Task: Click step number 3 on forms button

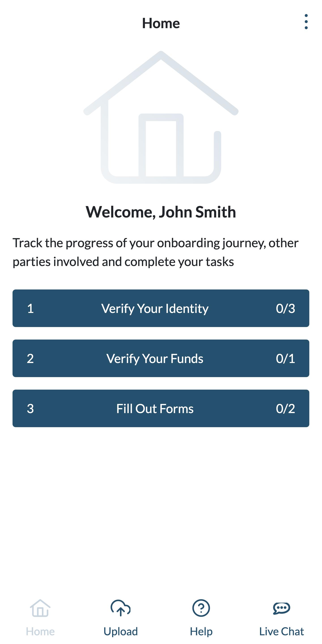Action: click(x=30, y=408)
